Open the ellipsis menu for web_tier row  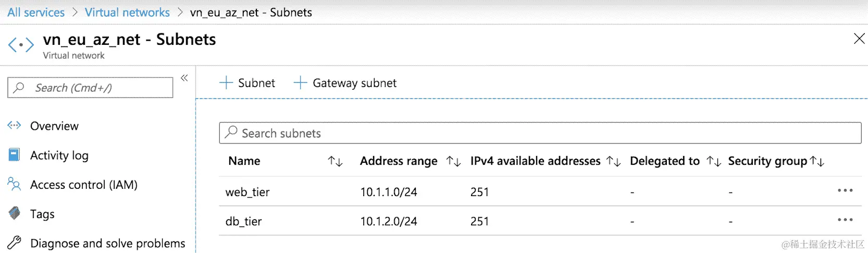pyautogui.click(x=845, y=191)
